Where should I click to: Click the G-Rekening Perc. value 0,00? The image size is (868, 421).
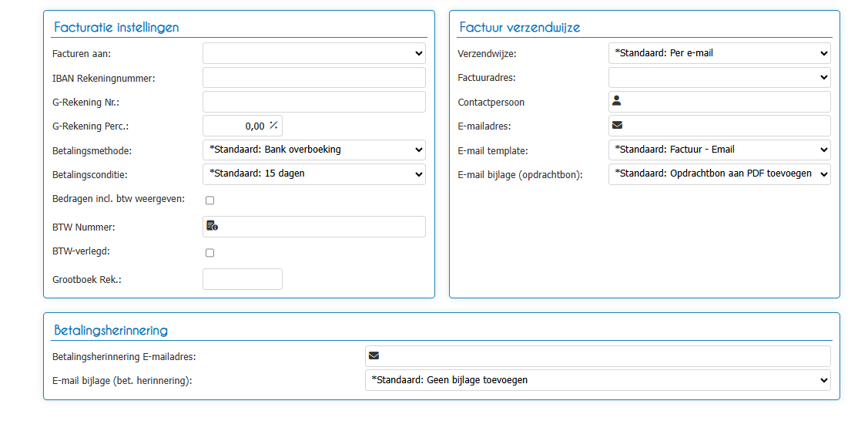click(x=255, y=126)
